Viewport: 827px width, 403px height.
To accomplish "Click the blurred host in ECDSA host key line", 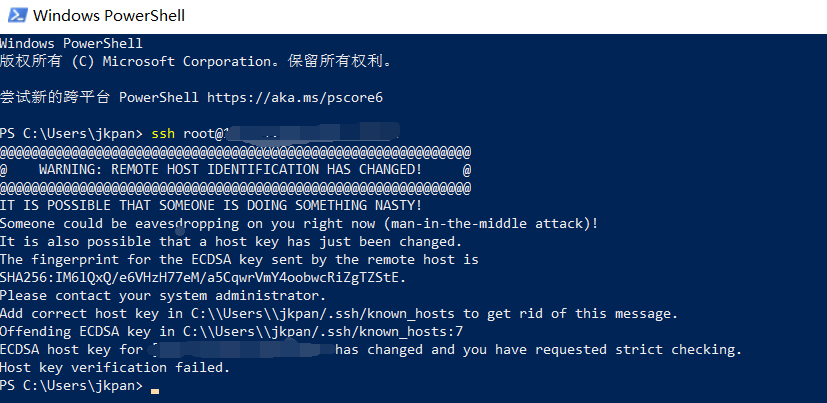I will (242, 349).
